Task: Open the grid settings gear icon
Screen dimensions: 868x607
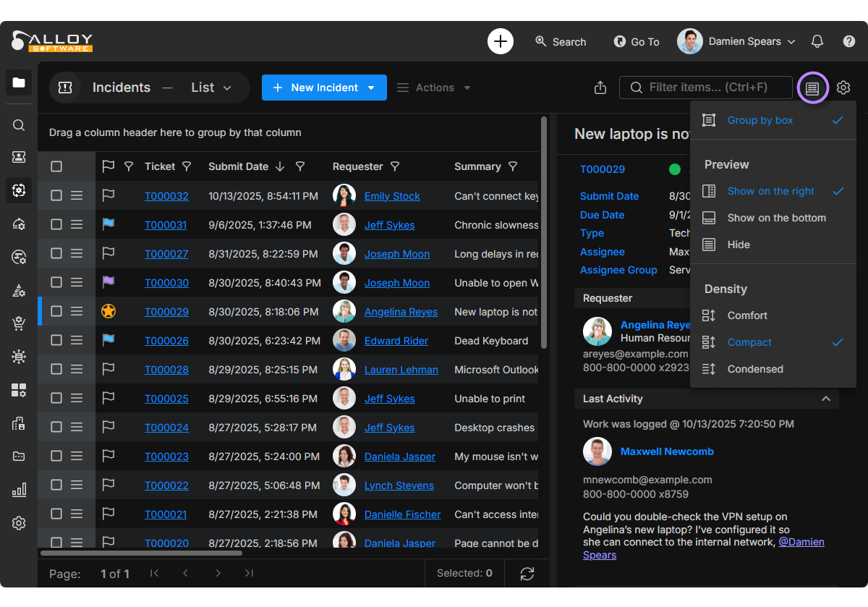Action: (x=843, y=88)
